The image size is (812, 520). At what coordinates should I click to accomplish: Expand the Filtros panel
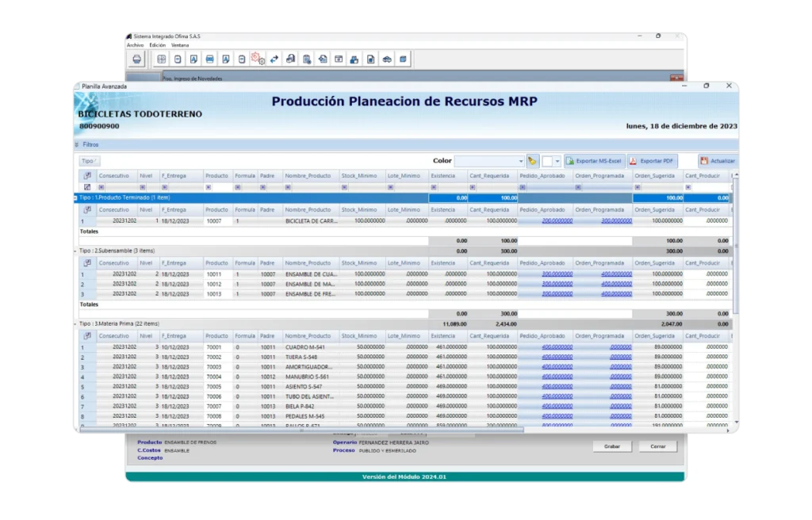click(77, 145)
